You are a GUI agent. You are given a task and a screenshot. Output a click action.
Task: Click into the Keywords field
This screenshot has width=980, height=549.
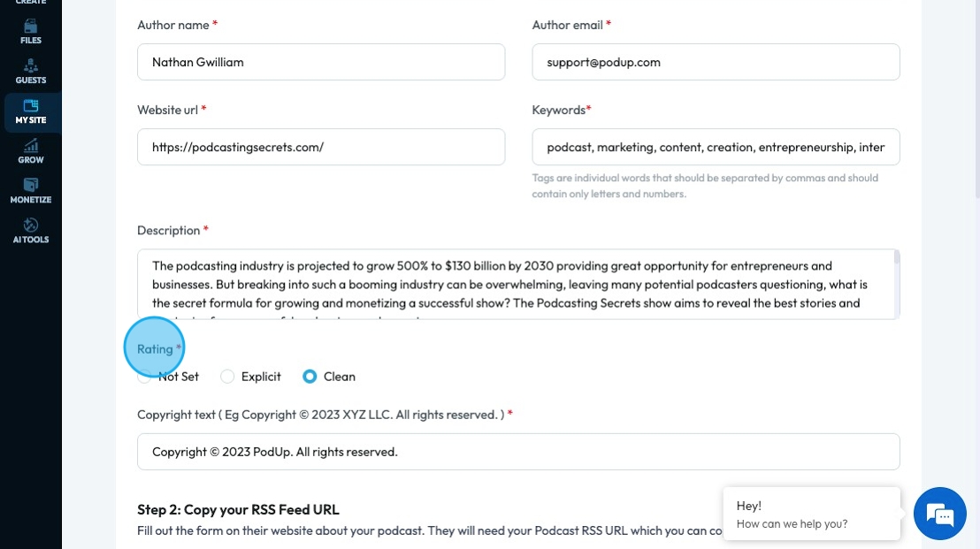click(716, 147)
